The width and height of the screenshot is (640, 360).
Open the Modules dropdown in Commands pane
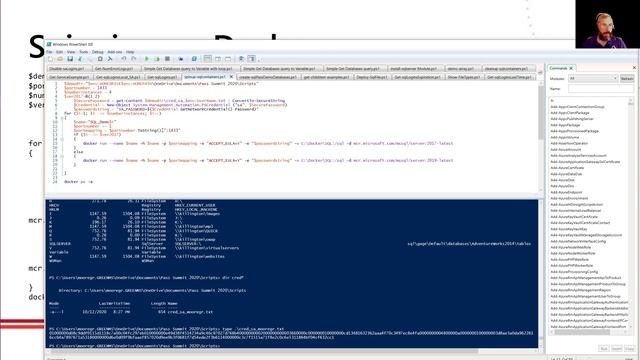(x=593, y=78)
